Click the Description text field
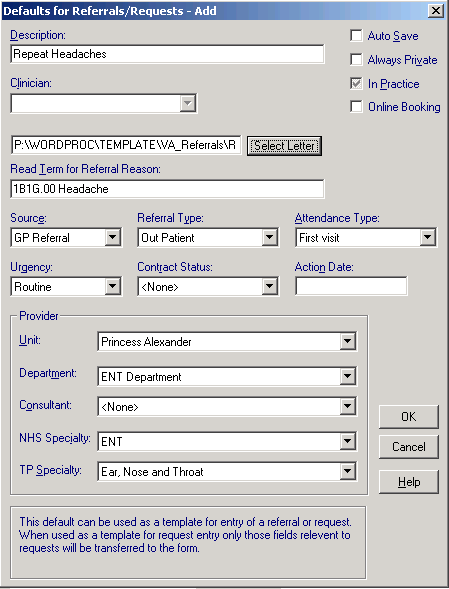 point(167,54)
